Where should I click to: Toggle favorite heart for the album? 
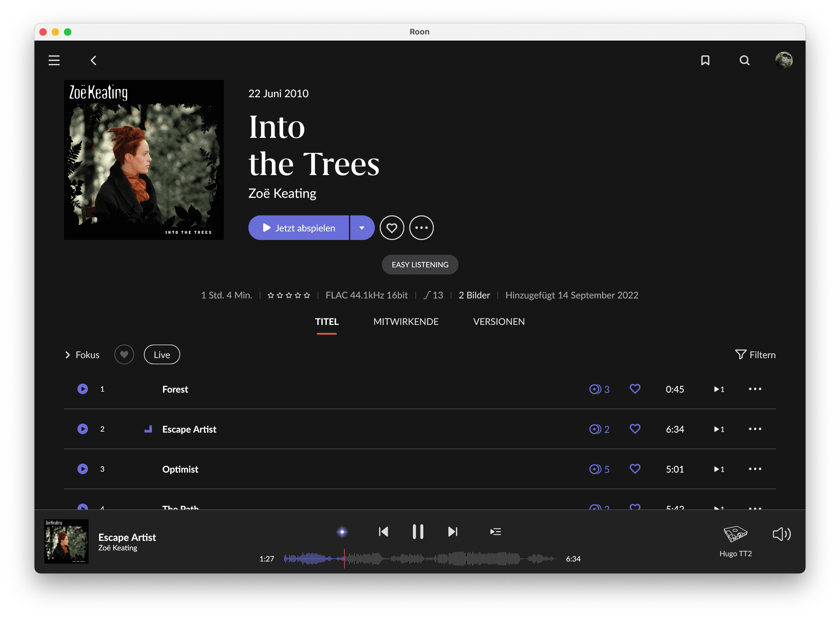(x=392, y=228)
